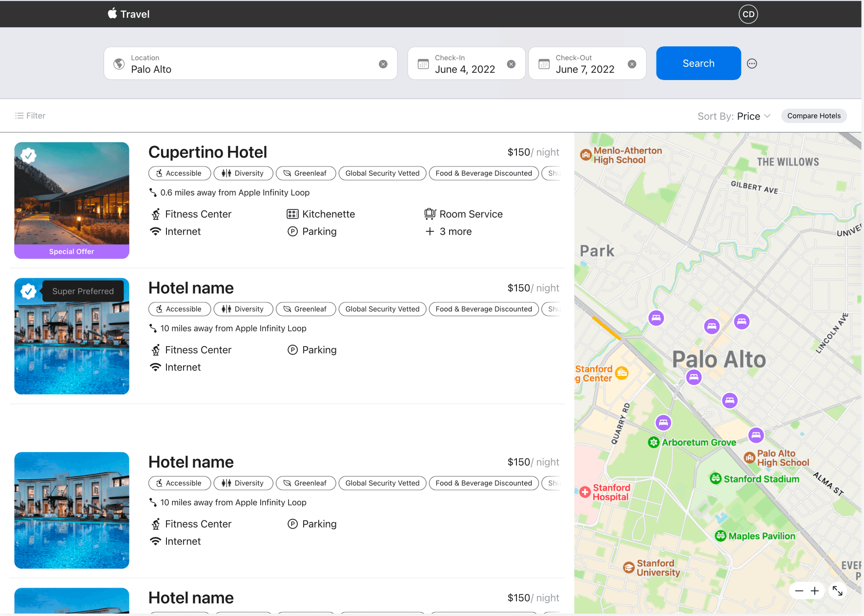This screenshot has height=616, width=864.
Task: Click $150/night price of Cupertino Hotel
Action: (x=533, y=152)
